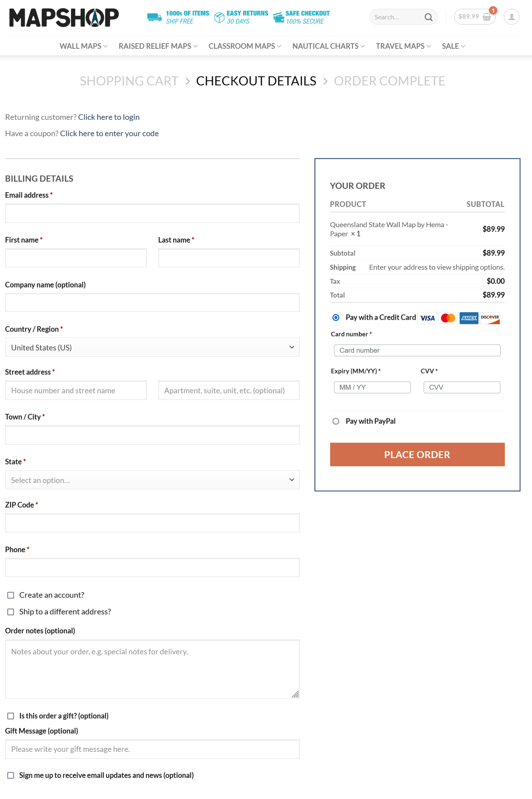This screenshot has height=799, width=532.
Task: Open the user account icon
Action: 511,17
